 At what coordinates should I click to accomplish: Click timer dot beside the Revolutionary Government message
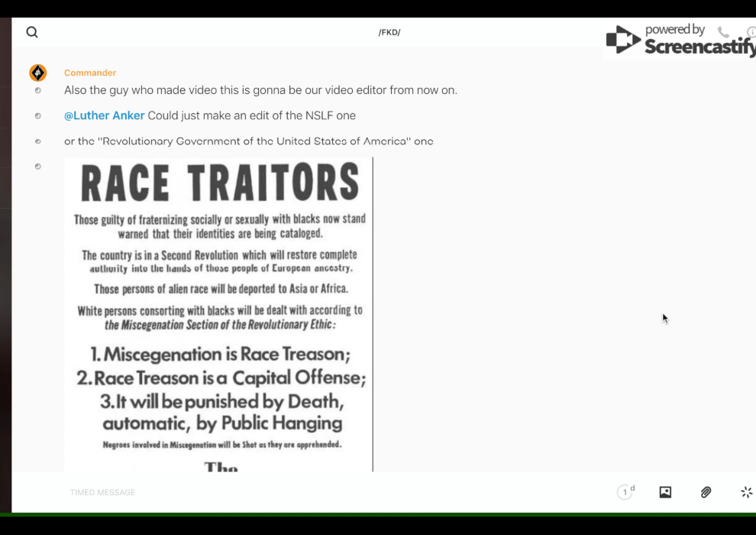[x=37, y=141]
